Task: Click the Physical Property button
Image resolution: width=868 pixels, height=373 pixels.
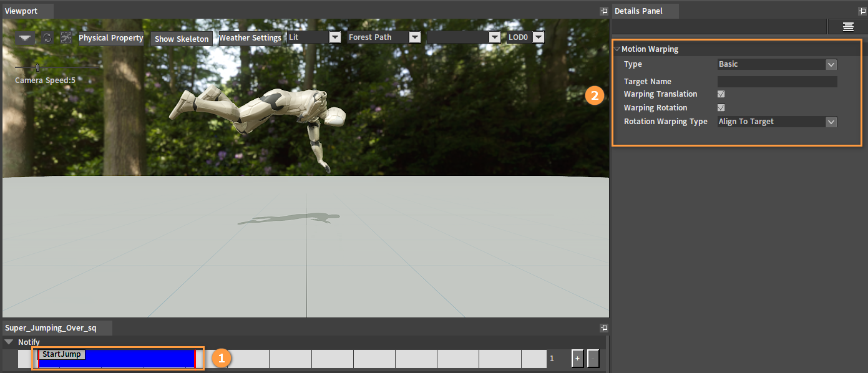Action: pos(111,38)
